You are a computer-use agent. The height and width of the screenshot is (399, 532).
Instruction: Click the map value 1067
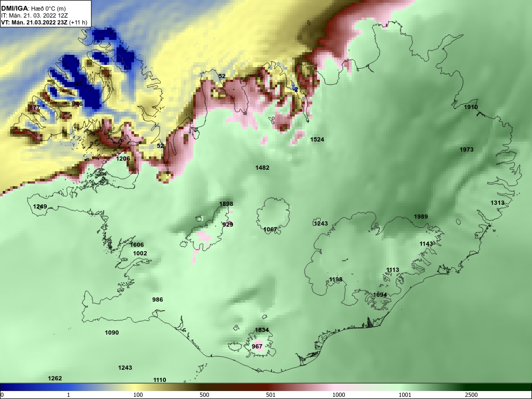(x=270, y=229)
